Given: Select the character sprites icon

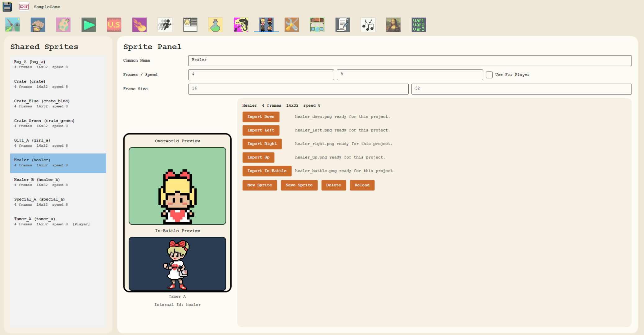Looking at the screenshot, I should (x=267, y=25).
